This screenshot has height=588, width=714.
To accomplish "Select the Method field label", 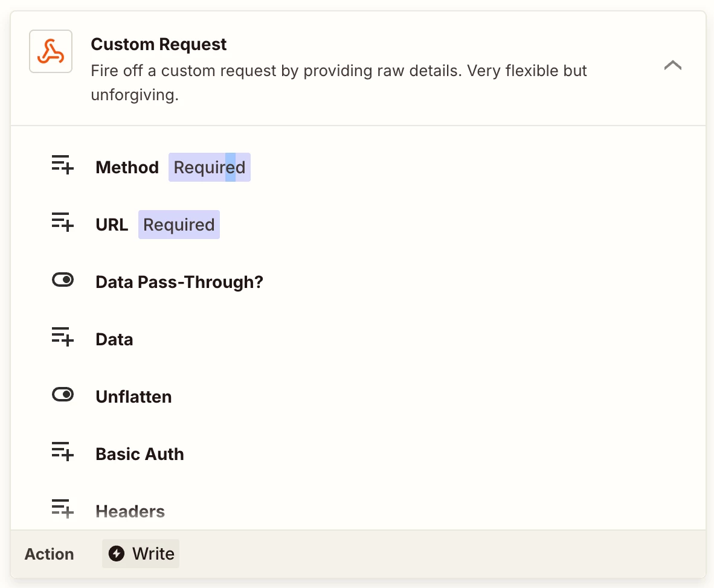I will coord(127,167).
